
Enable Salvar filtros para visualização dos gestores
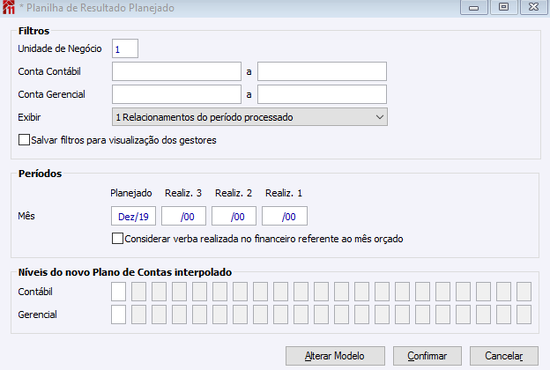pyautogui.click(x=24, y=140)
